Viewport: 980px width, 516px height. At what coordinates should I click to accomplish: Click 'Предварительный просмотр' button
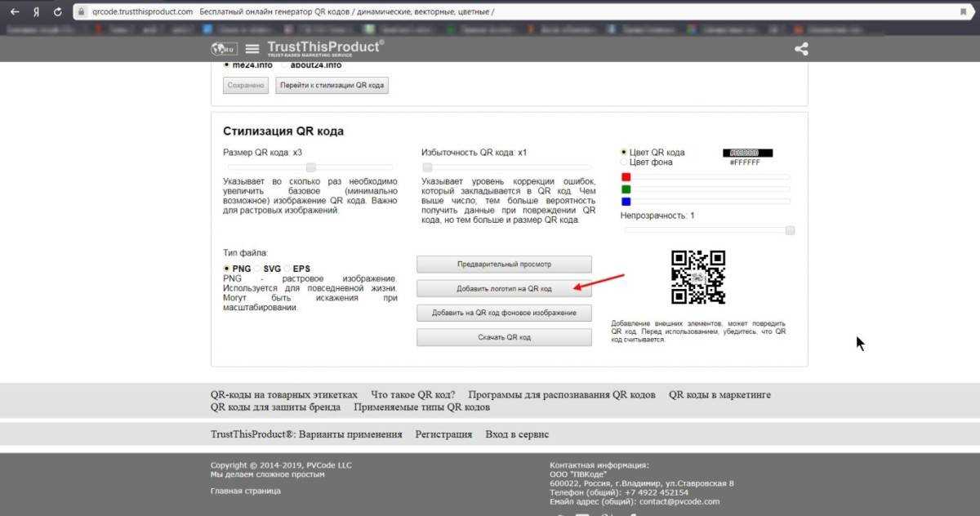[x=504, y=265]
